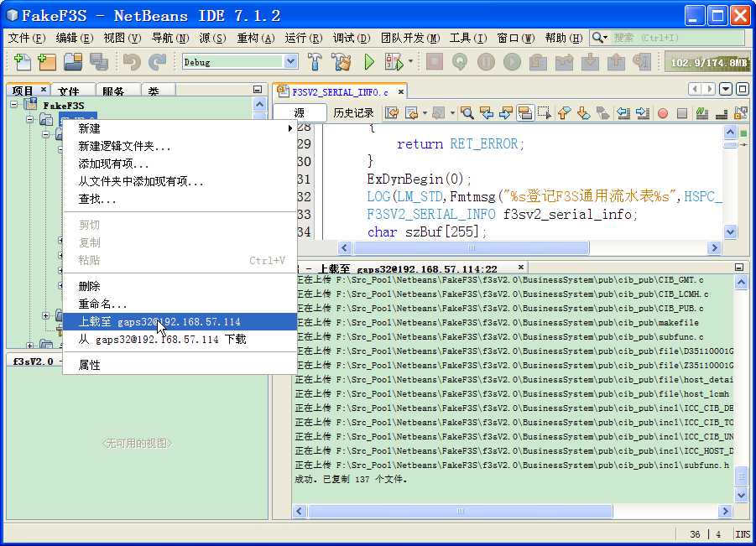Show the opened documents list dropdown
This screenshot has height=546, width=756.
coord(726,89)
